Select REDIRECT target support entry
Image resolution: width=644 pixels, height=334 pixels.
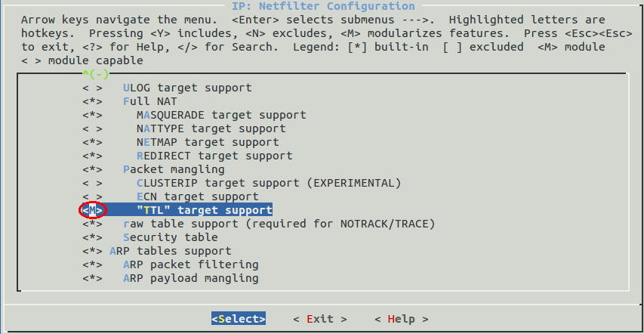coord(214,156)
